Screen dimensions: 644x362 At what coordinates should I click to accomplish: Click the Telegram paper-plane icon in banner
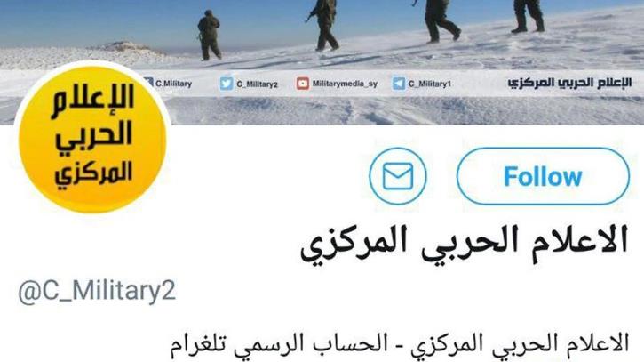pyautogui.click(x=399, y=84)
